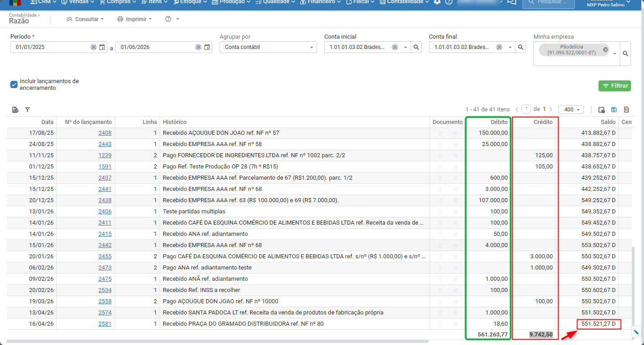Sort by the Data column header
The image size is (644, 345).
[47, 122]
